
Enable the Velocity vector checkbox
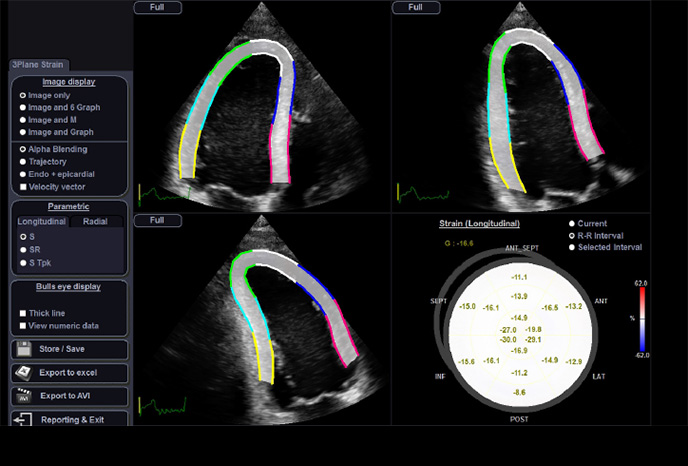coord(23,186)
